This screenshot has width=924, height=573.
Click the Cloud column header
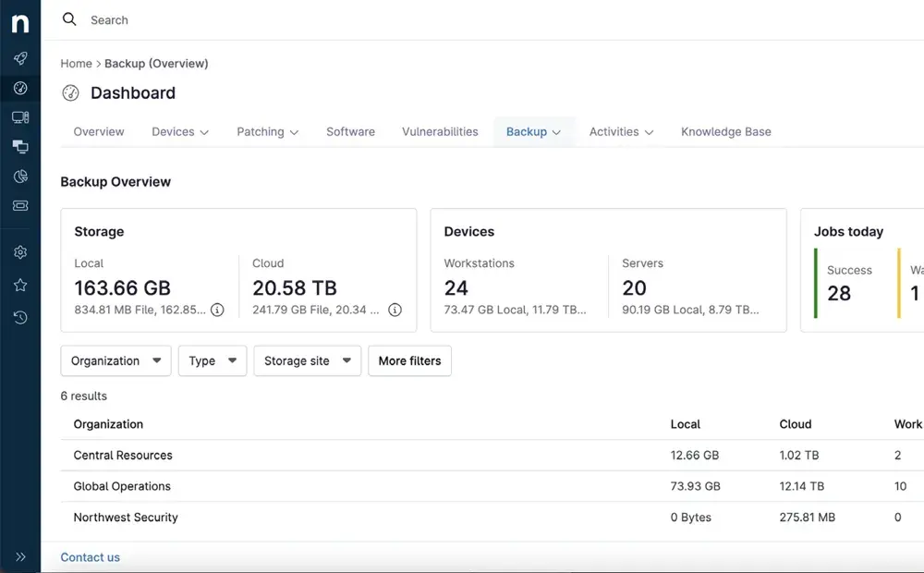coord(796,424)
